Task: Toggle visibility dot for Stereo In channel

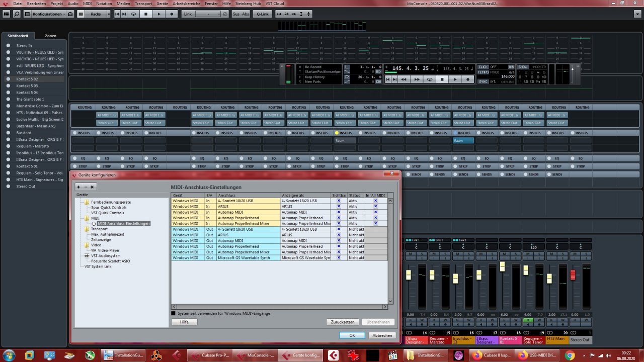Action: [9, 45]
